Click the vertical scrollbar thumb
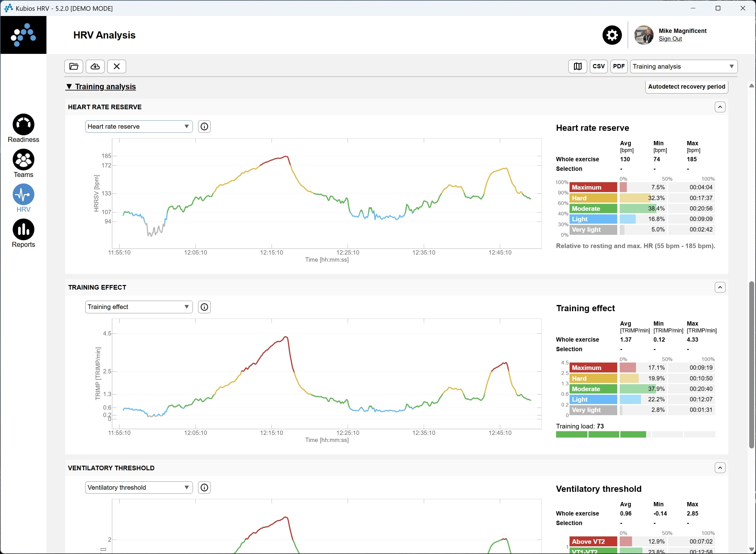756x554 pixels. point(752,365)
